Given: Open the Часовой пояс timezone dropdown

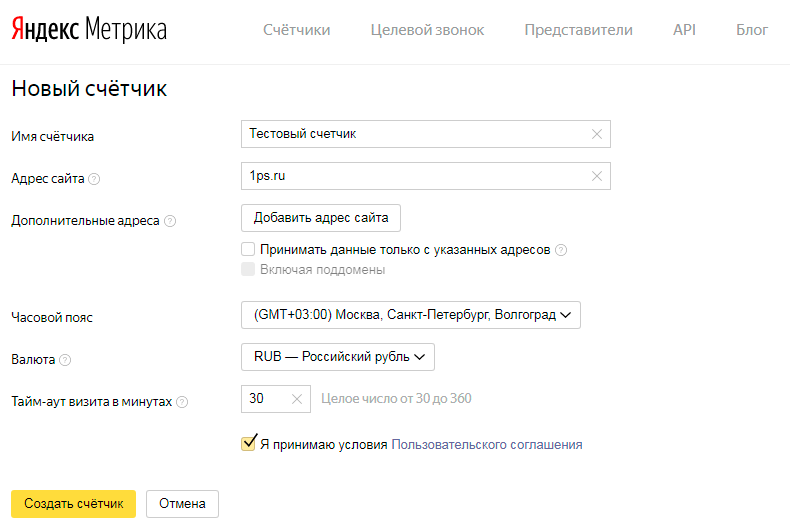Looking at the screenshot, I should point(410,315).
